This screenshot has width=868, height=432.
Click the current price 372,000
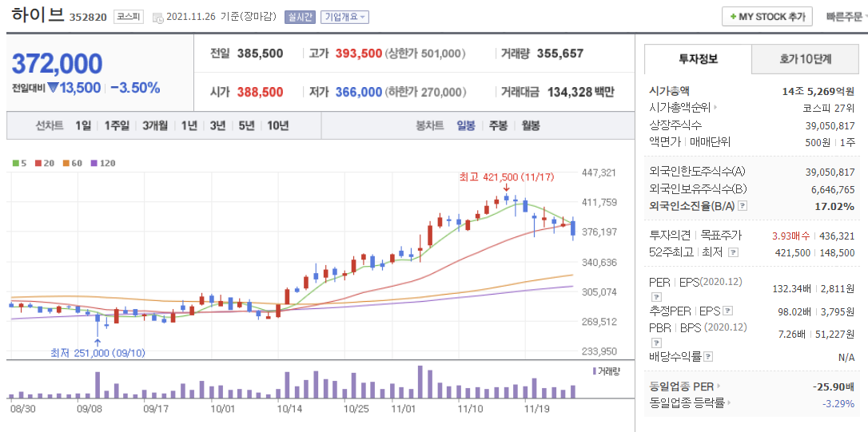click(x=57, y=64)
